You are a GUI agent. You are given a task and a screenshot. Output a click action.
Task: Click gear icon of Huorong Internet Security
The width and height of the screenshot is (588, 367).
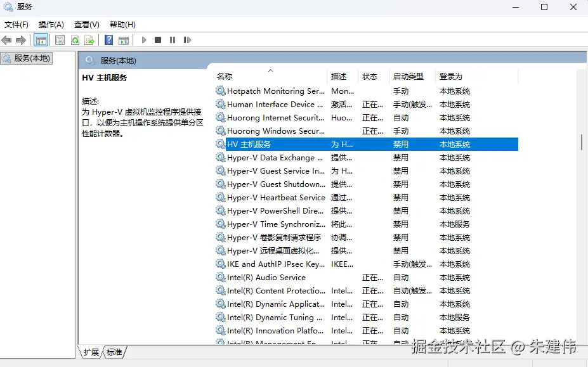coord(221,117)
